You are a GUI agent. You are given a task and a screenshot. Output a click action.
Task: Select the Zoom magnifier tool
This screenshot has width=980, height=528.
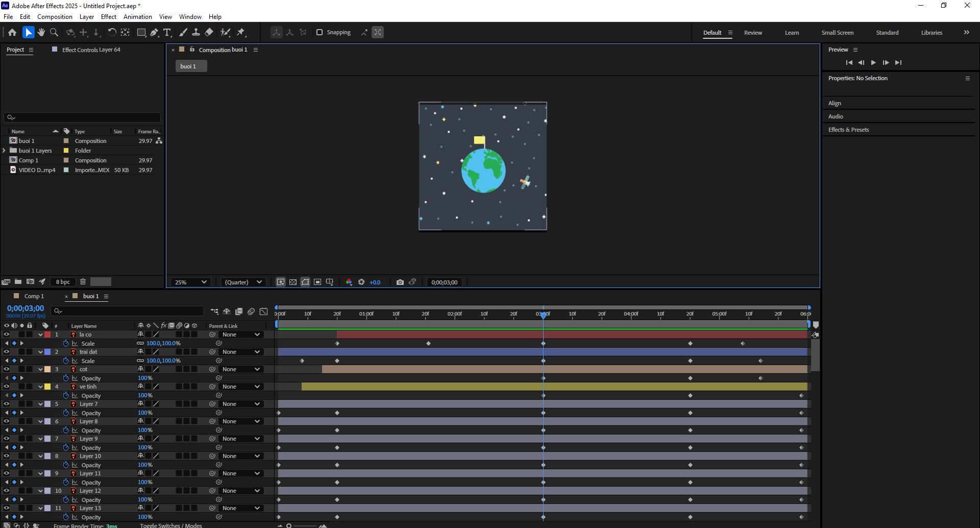coord(54,32)
